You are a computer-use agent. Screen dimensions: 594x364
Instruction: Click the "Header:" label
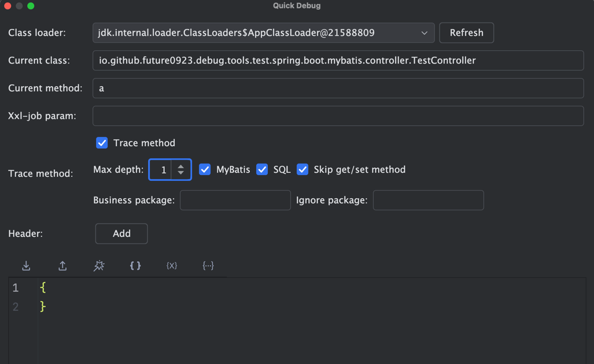coord(25,233)
